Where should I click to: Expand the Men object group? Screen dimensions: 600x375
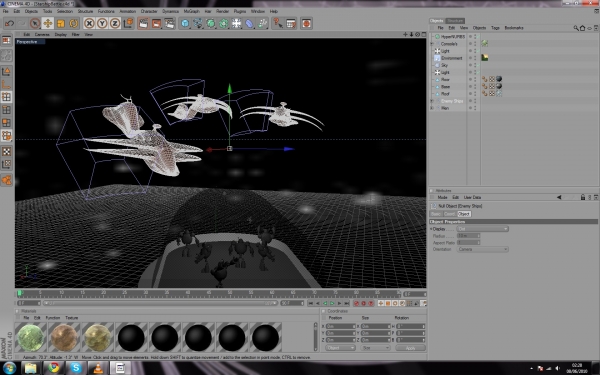coord(432,108)
